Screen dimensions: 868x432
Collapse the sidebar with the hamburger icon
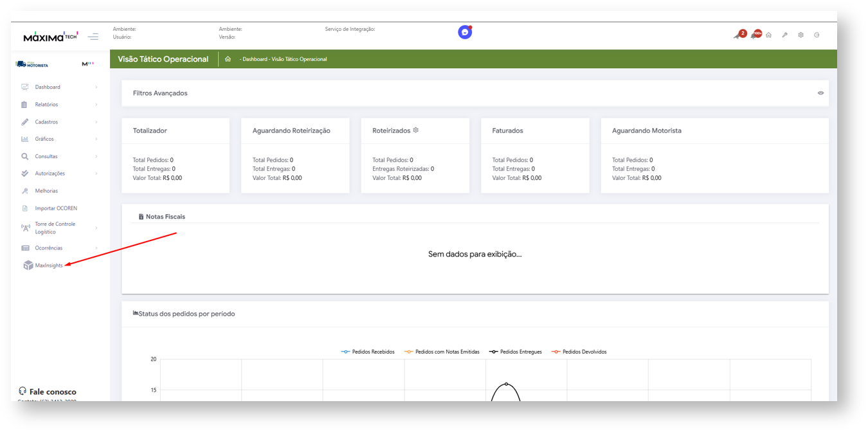93,37
